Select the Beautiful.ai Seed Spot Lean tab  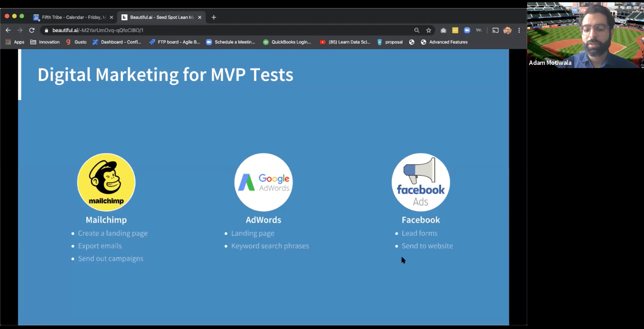[162, 17]
